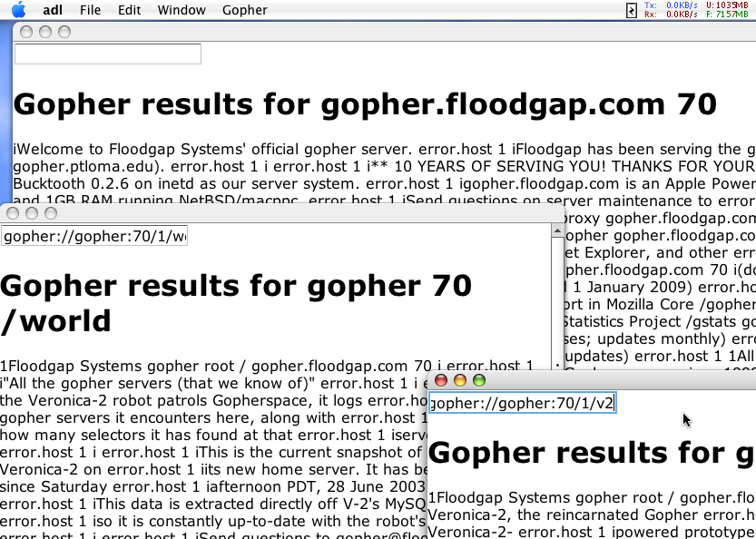Open the Window menu
This screenshot has width=756, height=539.
pos(181,11)
